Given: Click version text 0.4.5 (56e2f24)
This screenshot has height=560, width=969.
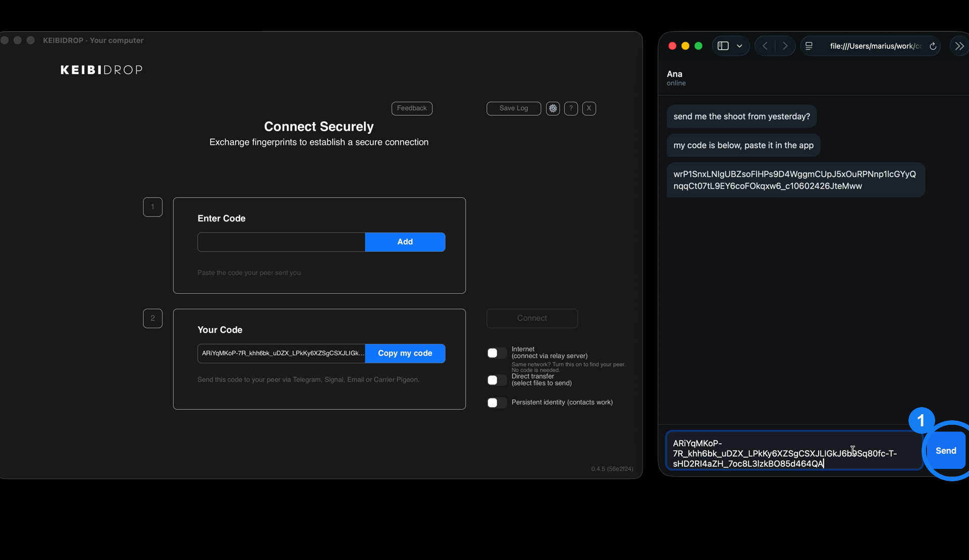Looking at the screenshot, I should 612,469.
